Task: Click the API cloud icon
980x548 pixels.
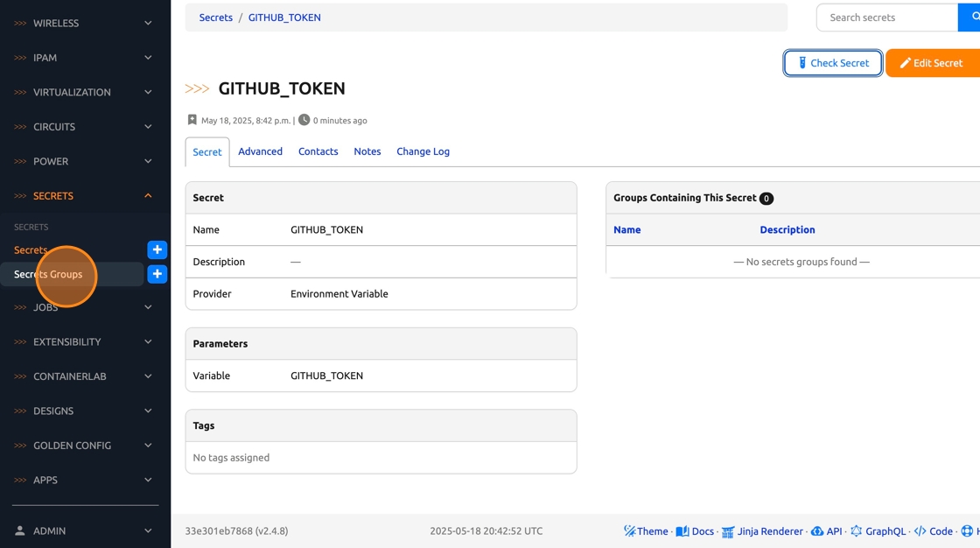Action: point(817,531)
